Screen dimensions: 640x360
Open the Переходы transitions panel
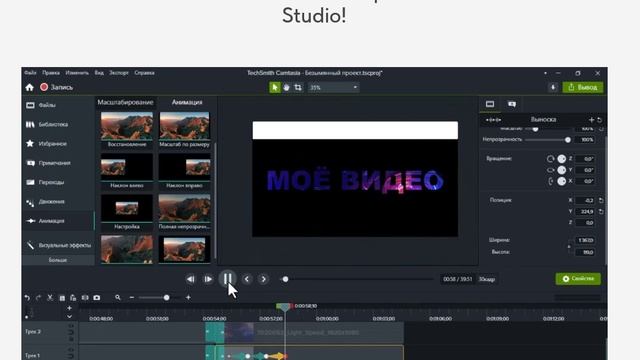point(58,182)
